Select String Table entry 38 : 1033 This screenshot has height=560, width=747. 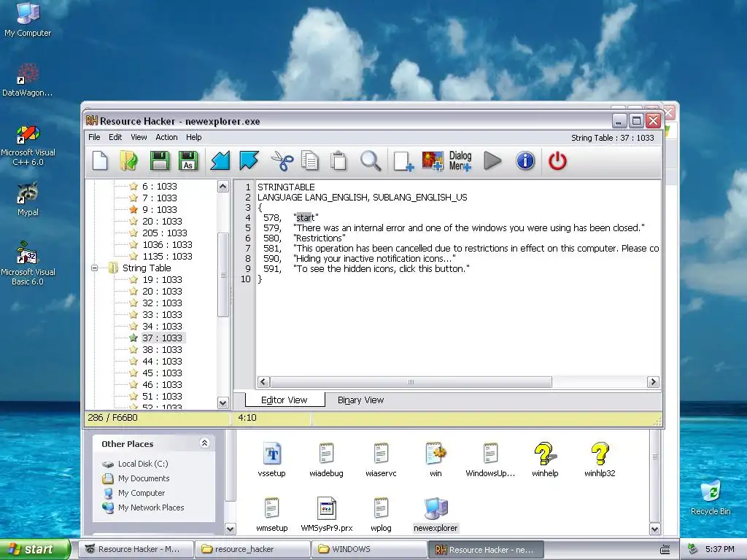click(x=162, y=349)
